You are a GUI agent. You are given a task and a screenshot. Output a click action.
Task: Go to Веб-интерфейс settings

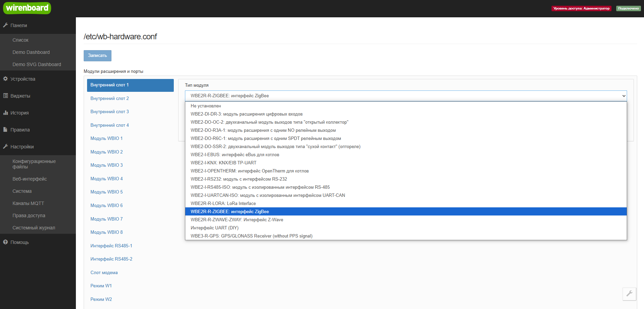(38, 179)
